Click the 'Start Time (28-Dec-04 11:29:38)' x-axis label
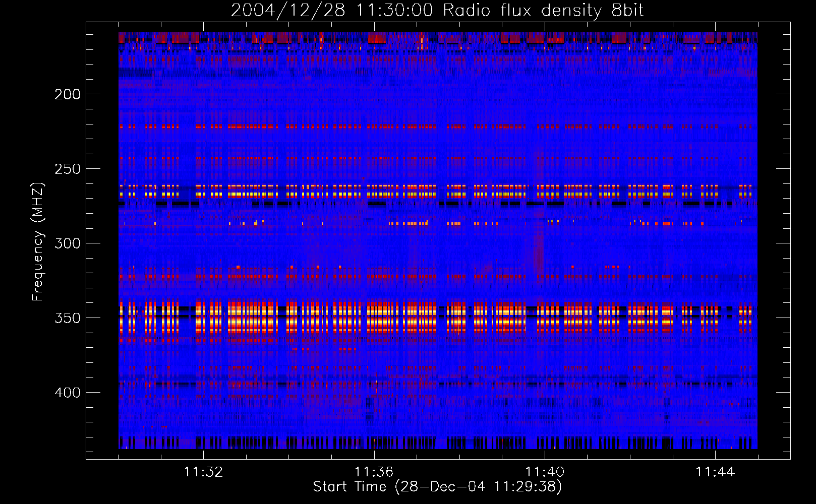The width and height of the screenshot is (816, 504). tap(437, 487)
